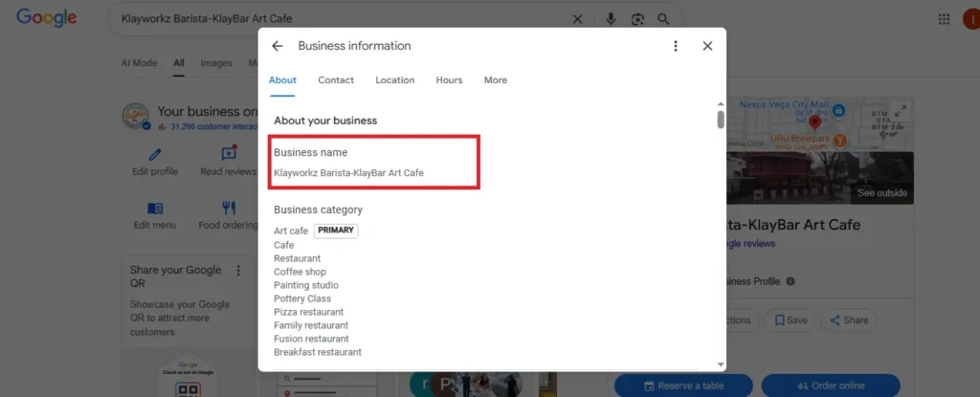Click the Business Profile info icon
The image size is (980, 397).
pyautogui.click(x=790, y=281)
